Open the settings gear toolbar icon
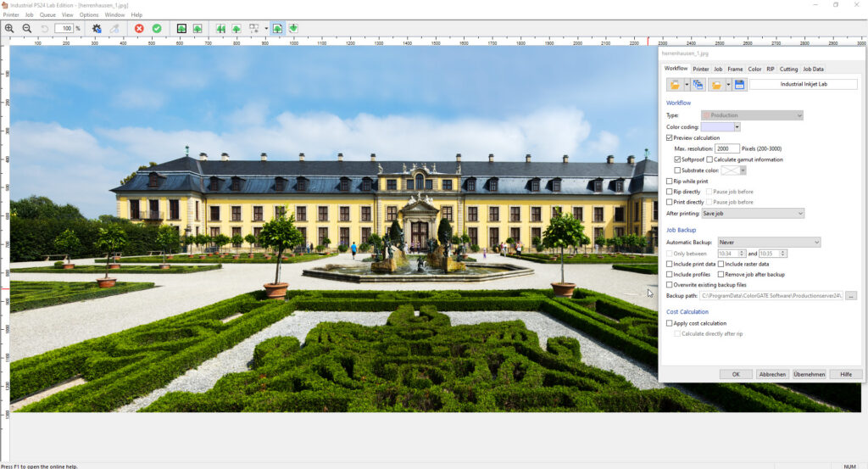868x469 pixels. (97, 28)
